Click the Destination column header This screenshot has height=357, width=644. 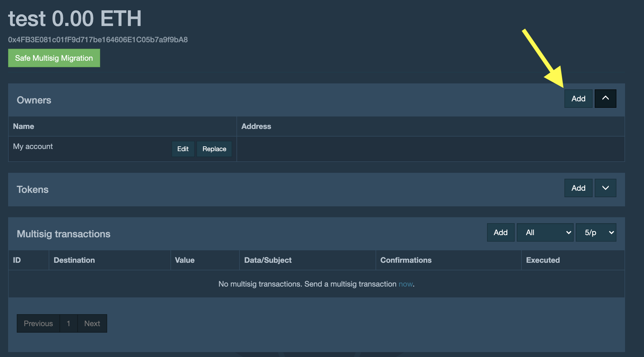point(74,260)
